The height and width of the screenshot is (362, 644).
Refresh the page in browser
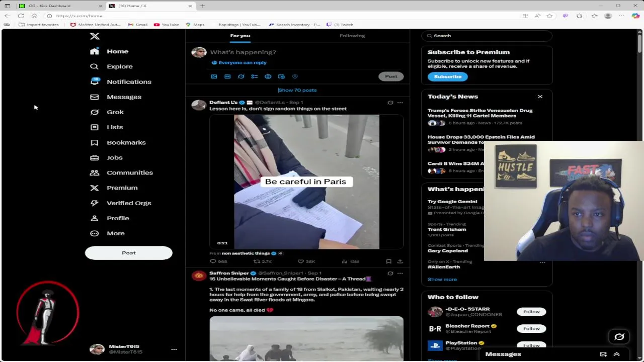click(x=21, y=16)
